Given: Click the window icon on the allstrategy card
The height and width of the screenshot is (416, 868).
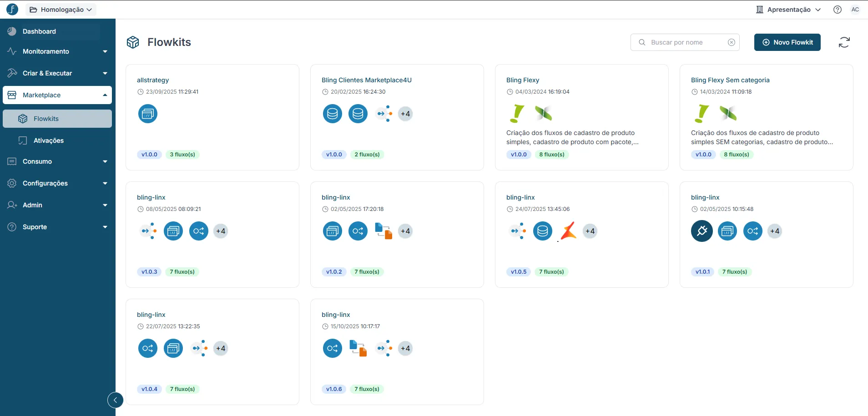Looking at the screenshot, I should 148,114.
